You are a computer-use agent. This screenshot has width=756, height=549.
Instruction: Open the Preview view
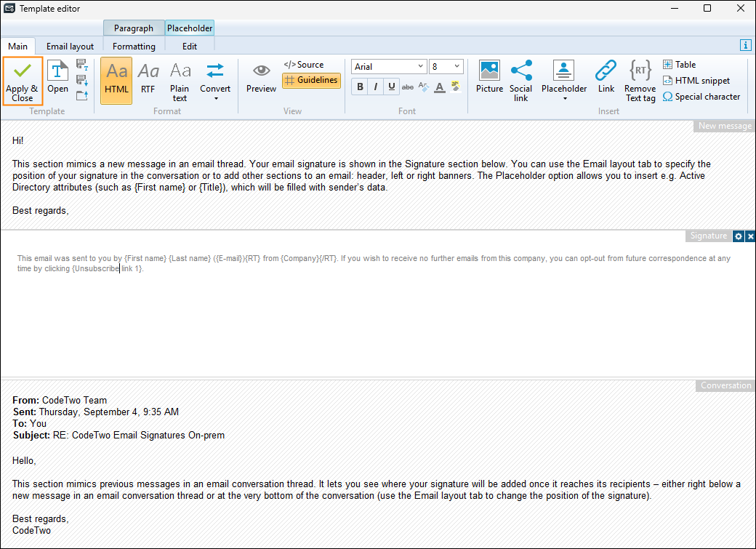pos(261,77)
